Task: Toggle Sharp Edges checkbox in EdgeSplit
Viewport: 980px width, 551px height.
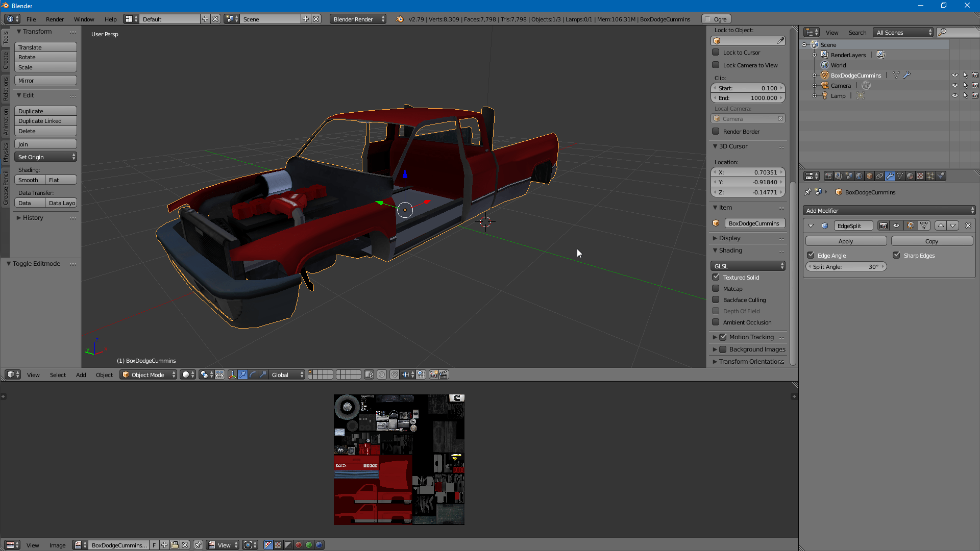Action: 896,255
